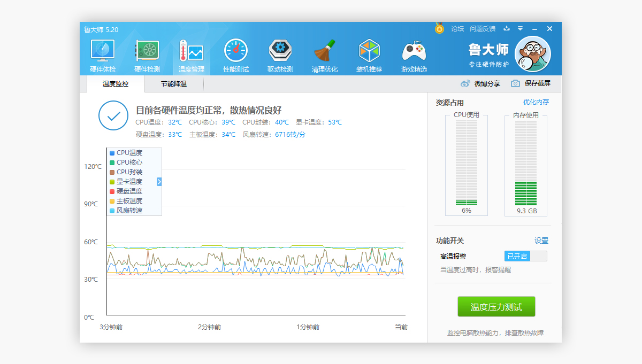The height and width of the screenshot is (364, 642).
Task: Click the CPU使用 usage bar gauge
Action: (467, 162)
